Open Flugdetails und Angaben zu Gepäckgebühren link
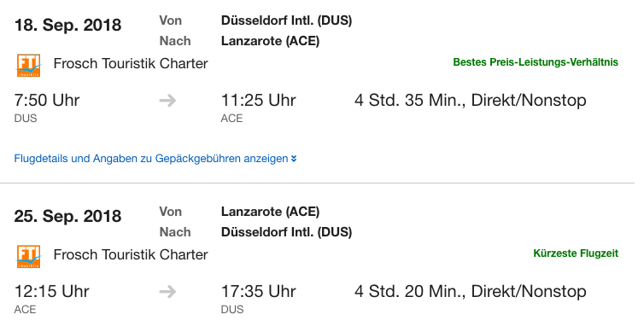This screenshot has height=326, width=644. [151, 159]
